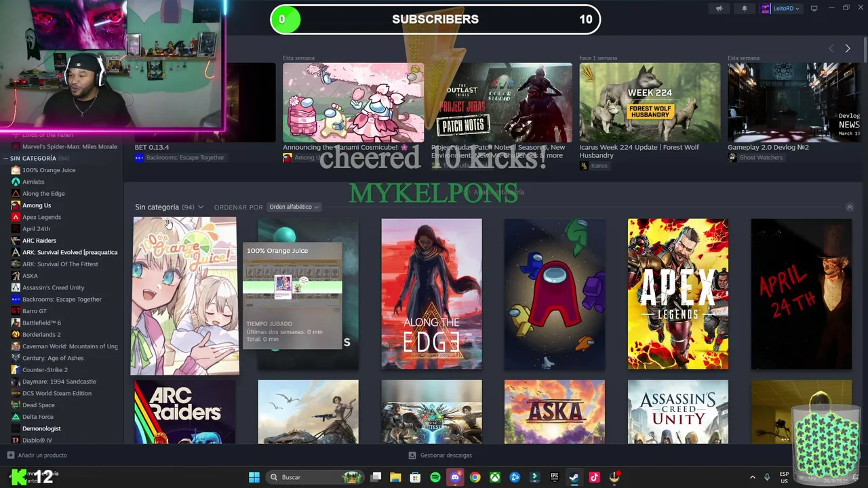
Task: Open the Orden alfabético sort dropdown
Action: tap(294, 207)
